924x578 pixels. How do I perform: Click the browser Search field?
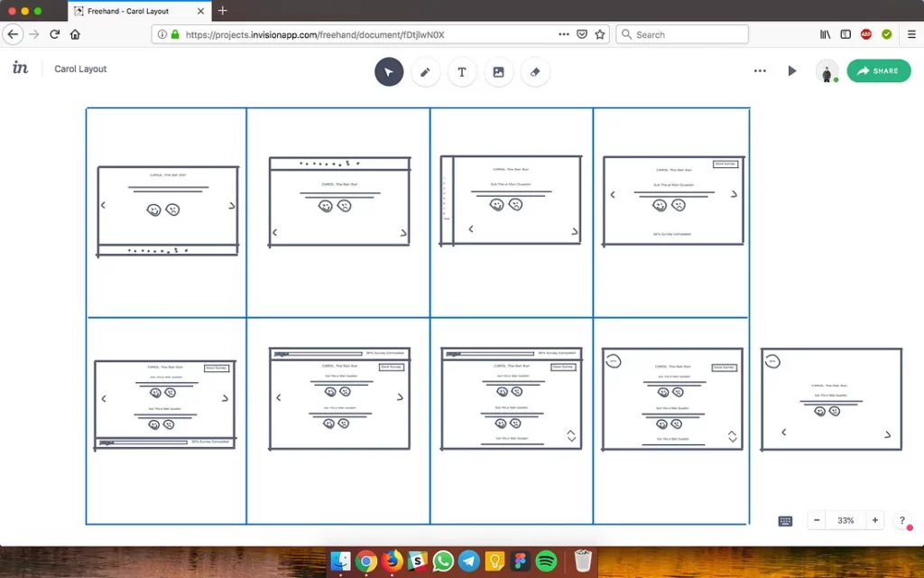[683, 34]
